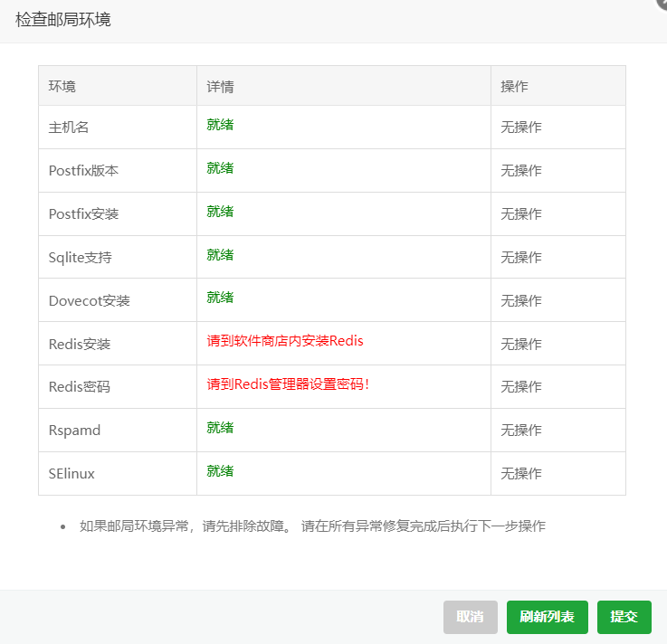
Task: Click the 环境 column header
Action: coord(62,86)
